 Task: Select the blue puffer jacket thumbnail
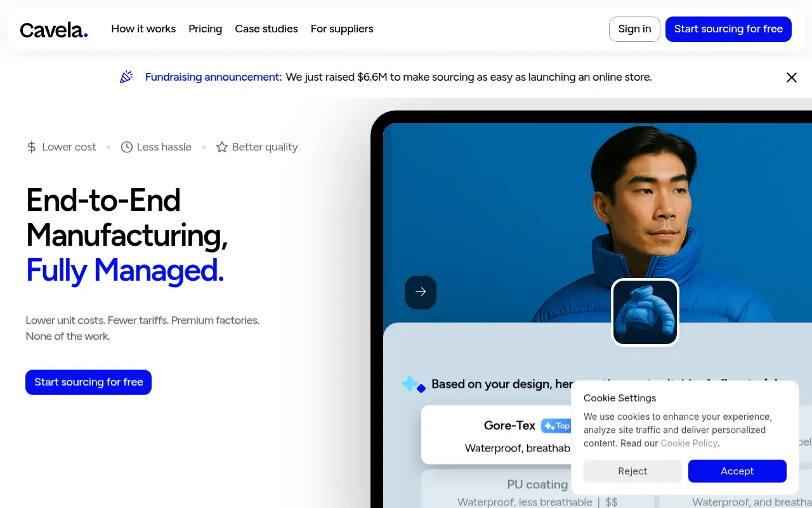[x=645, y=312]
